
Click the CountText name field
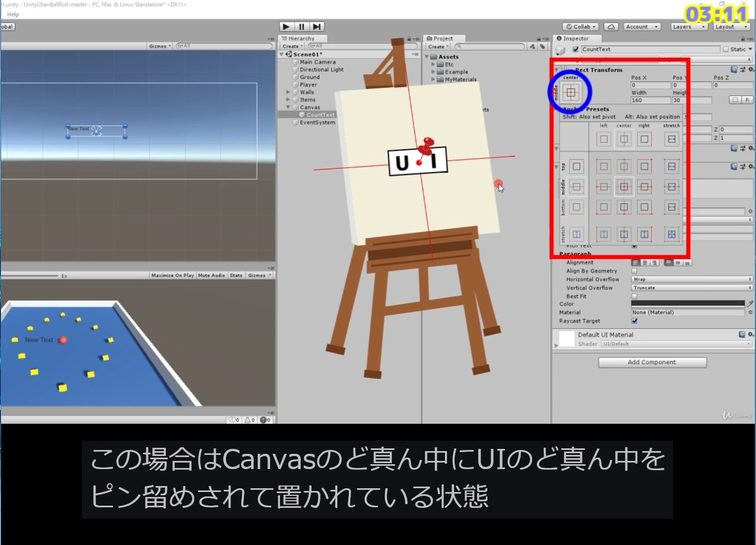click(651, 49)
